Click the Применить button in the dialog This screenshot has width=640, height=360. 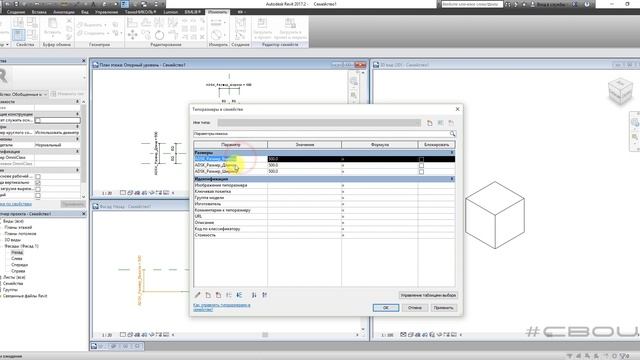click(x=443, y=308)
